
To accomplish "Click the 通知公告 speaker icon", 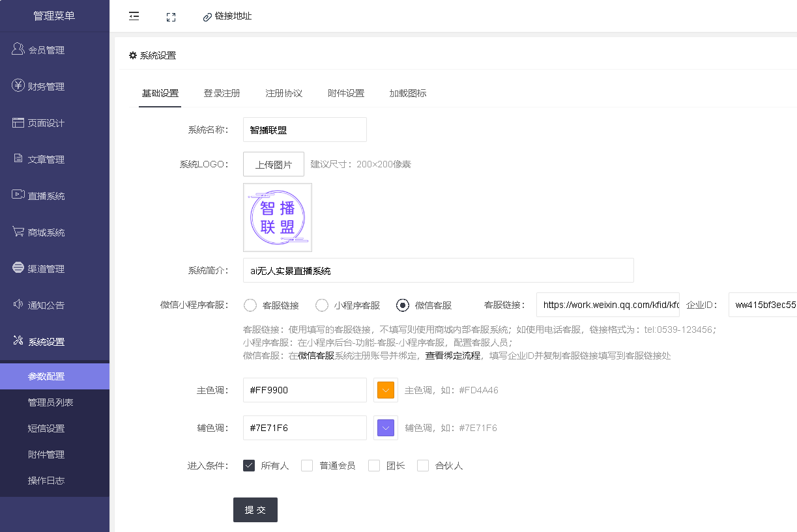I will [x=18, y=304].
